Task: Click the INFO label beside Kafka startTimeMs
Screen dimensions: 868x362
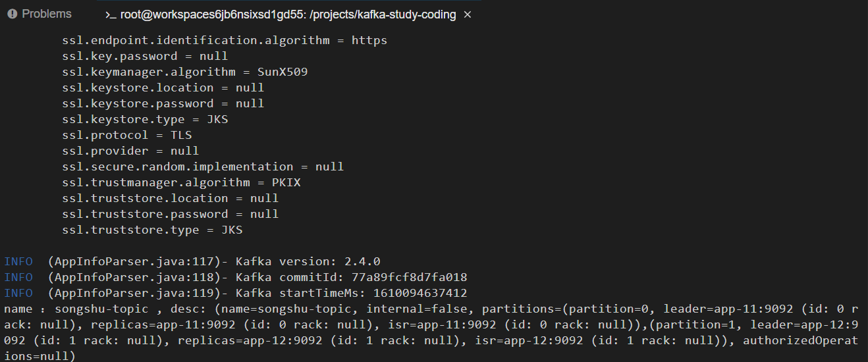Action: pyautogui.click(x=18, y=293)
